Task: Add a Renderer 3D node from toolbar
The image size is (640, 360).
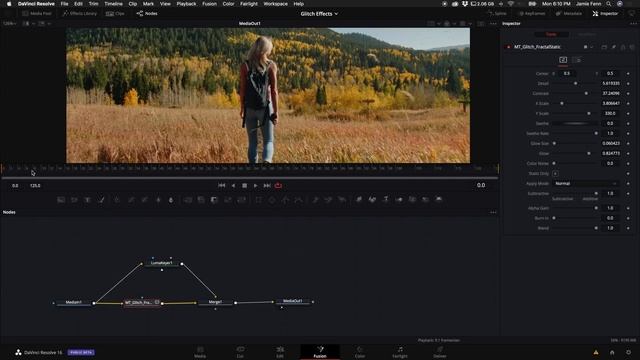Action: (x=439, y=200)
